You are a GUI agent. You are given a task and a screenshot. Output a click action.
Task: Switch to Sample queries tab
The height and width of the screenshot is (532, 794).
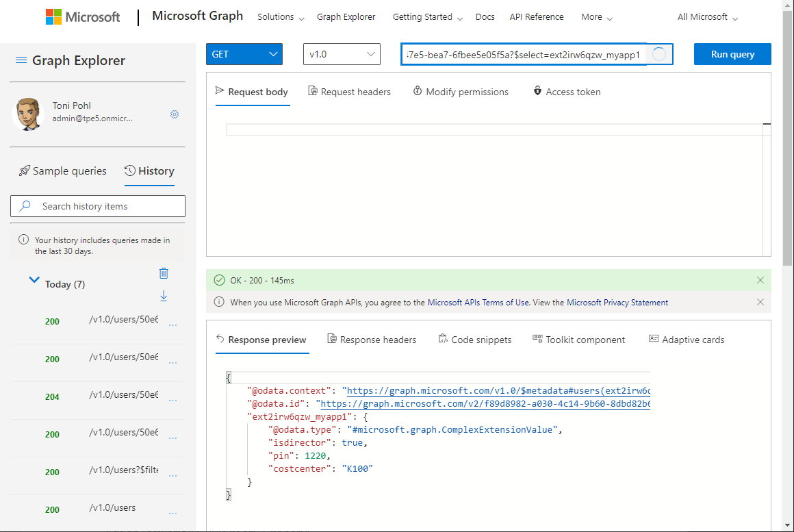(63, 171)
